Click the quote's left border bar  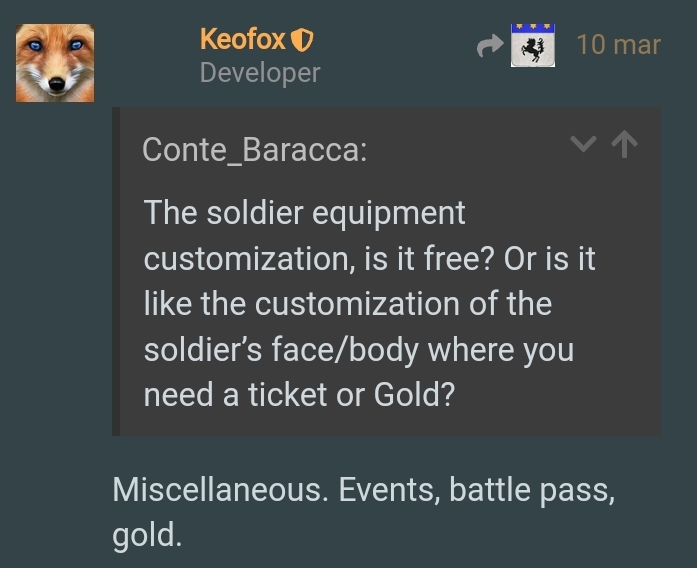tap(116, 271)
